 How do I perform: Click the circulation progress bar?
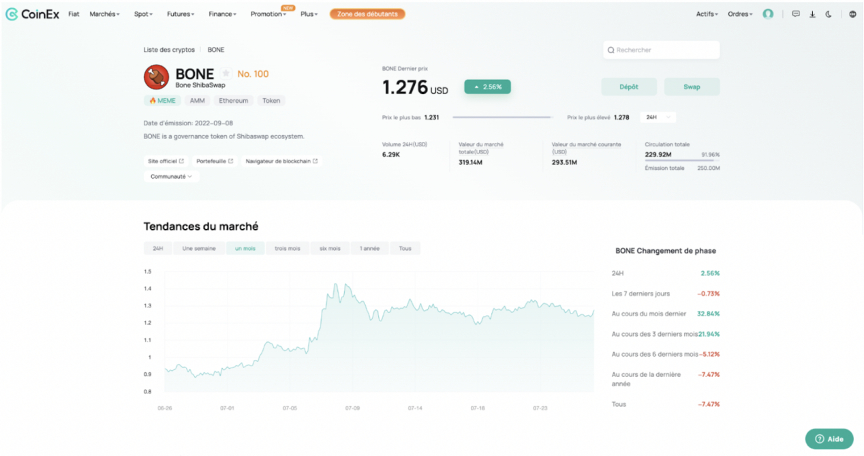(x=682, y=161)
